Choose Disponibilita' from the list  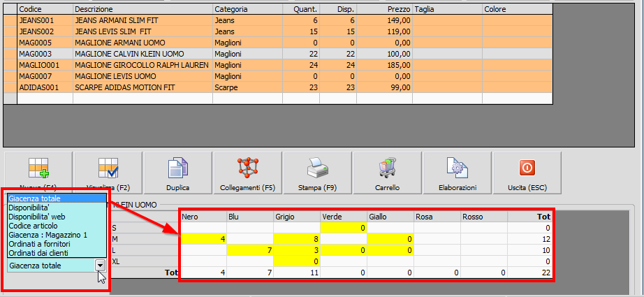coord(57,208)
